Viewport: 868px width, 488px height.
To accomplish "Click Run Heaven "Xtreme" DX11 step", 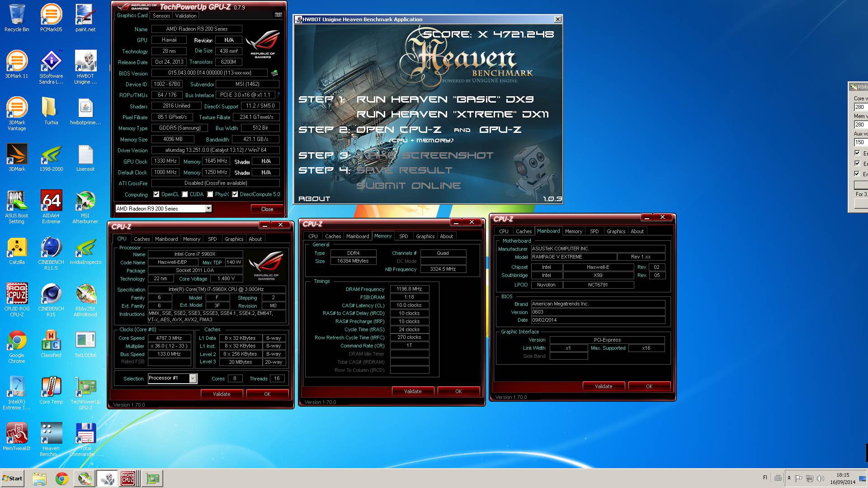I will click(x=453, y=114).
